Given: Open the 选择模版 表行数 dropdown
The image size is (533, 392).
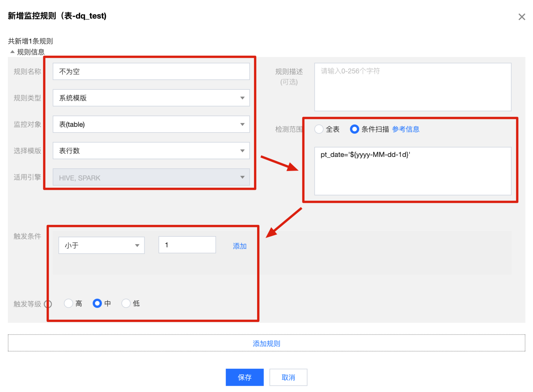Looking at the screenshot, I should (151, 151).
